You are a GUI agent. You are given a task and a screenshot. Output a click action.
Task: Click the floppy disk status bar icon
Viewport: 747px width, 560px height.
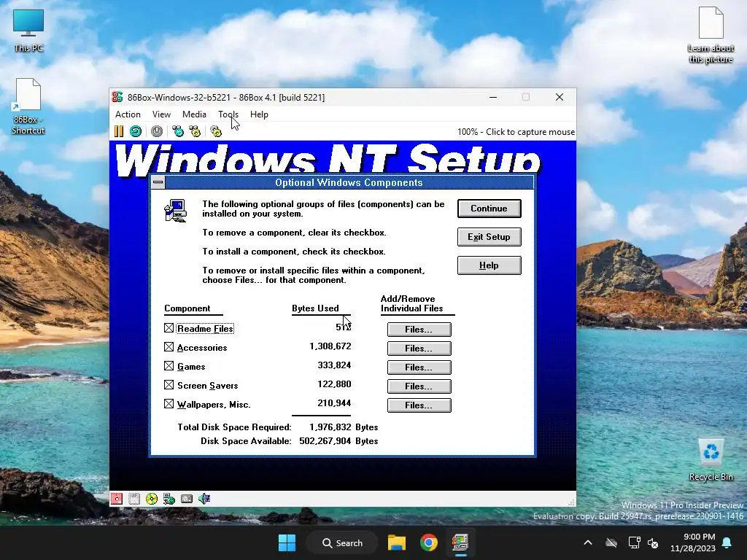[x=117, y=499]
